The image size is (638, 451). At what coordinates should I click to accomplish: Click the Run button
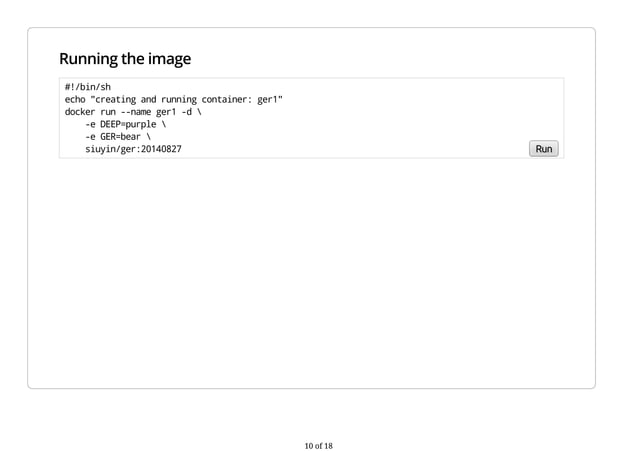tap(543, 149)
